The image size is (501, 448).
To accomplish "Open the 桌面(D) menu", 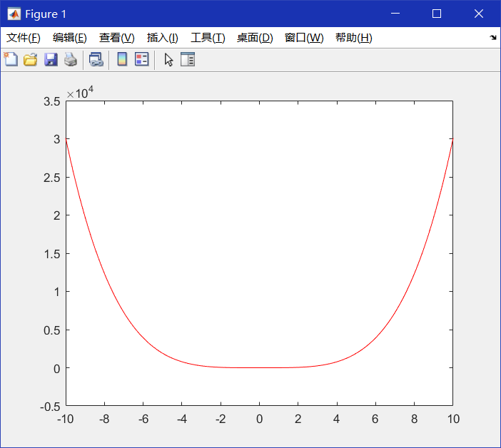I will point(255,38).
